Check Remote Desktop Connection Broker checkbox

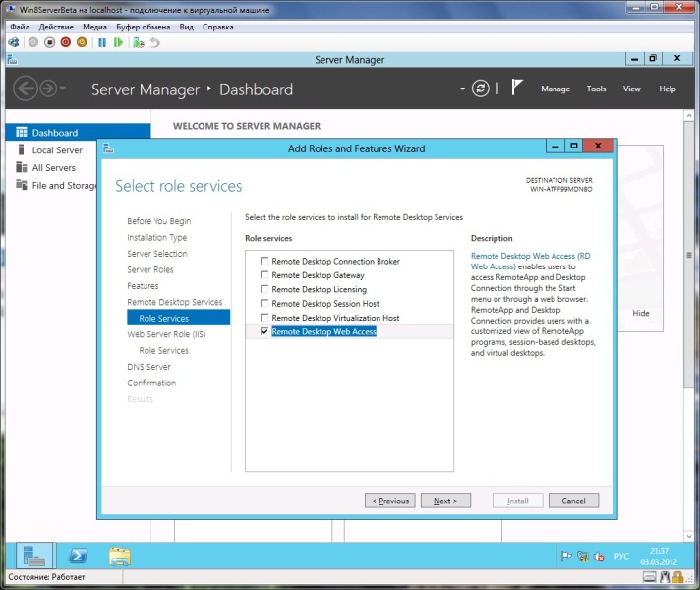tap(263, 262)
